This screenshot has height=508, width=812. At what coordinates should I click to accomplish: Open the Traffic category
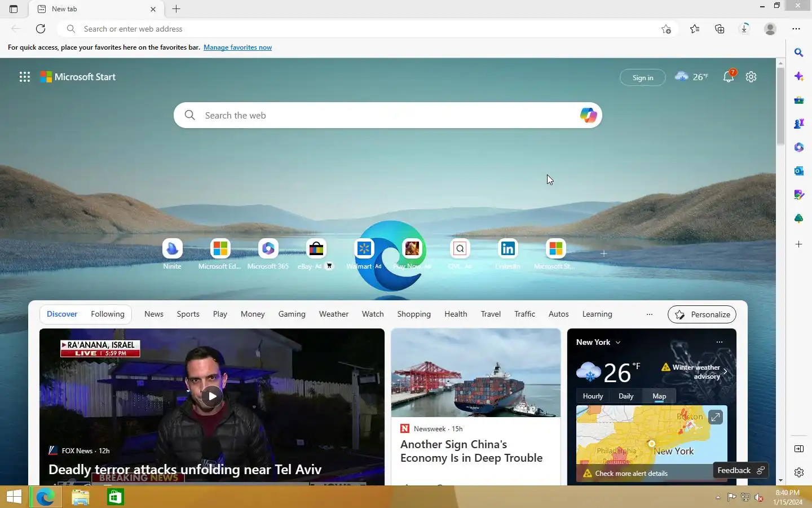[525, 314]
